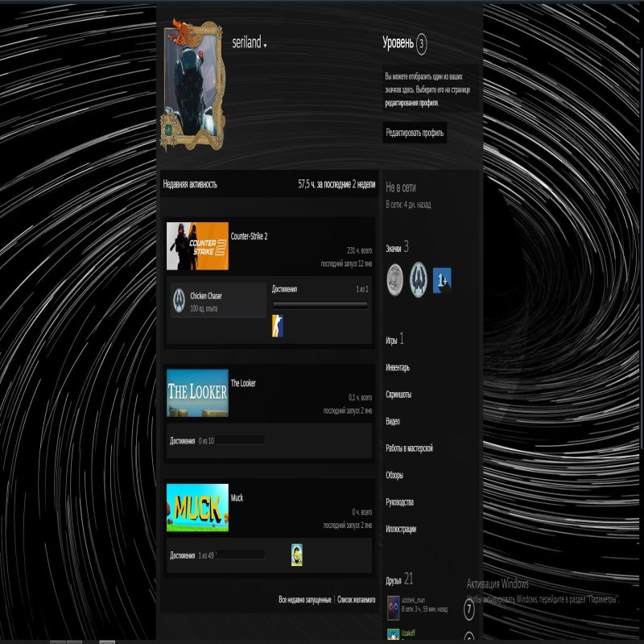Open the Список желаемого link
This screenshot has width=644, height=644.
click(x=356, y=600)
